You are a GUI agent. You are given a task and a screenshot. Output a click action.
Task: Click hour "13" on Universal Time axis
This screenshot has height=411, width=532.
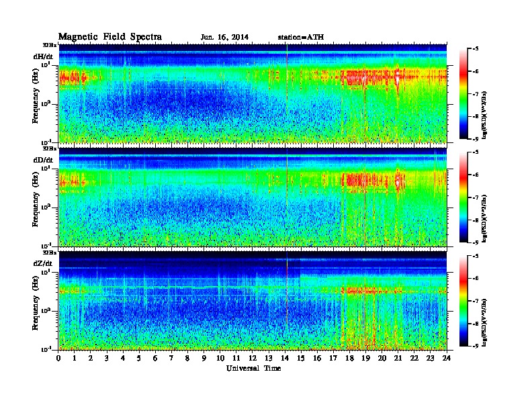[269, 359]
